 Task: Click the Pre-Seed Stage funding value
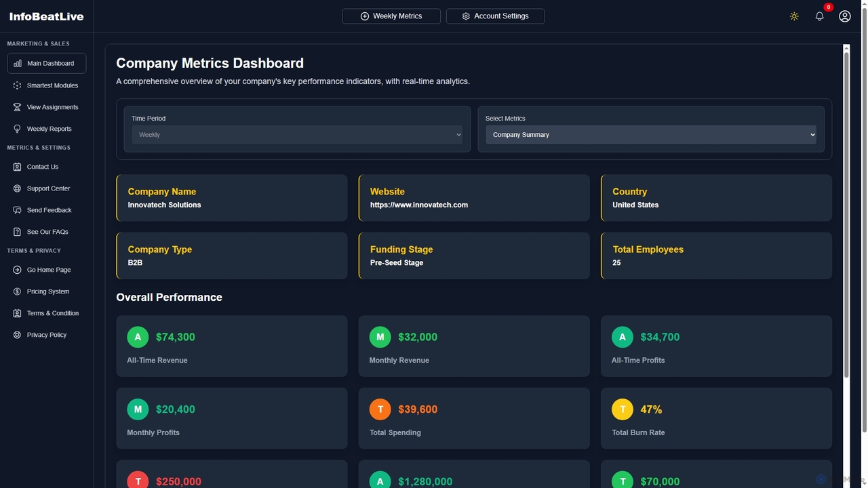(397, 262)
